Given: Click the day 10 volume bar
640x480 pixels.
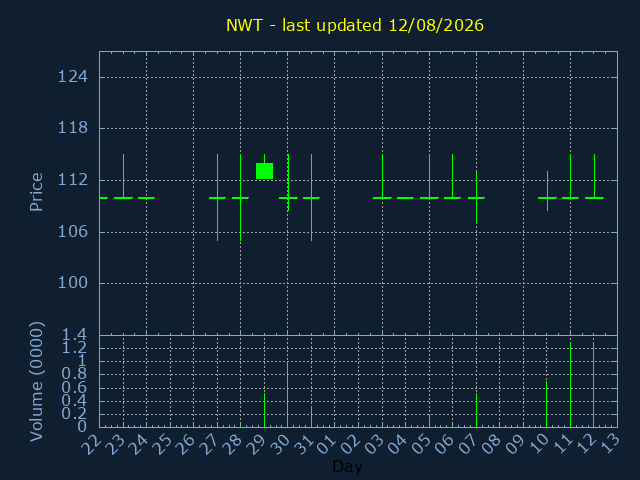Looking at the screenshot, I should (x=547, y=404).
